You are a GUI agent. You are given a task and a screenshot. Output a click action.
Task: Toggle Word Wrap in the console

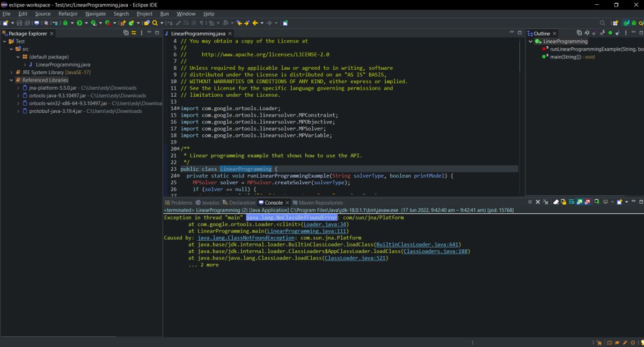click(572, 203)
